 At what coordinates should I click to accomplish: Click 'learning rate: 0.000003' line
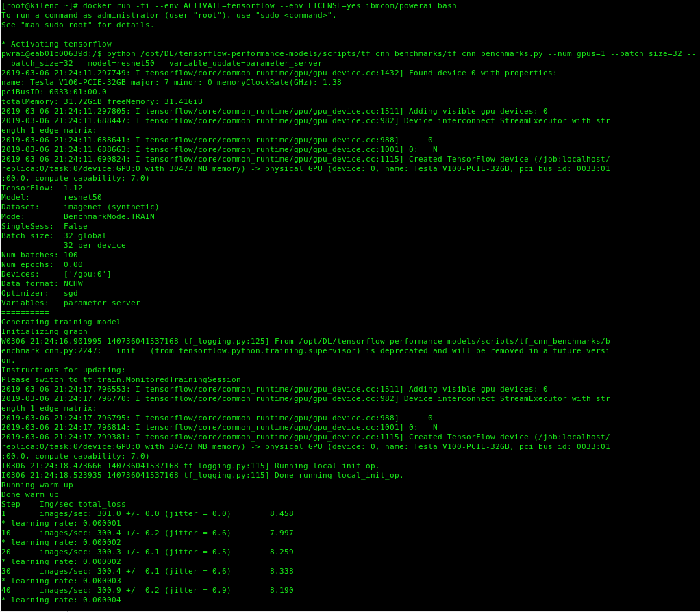click(61, 581)
